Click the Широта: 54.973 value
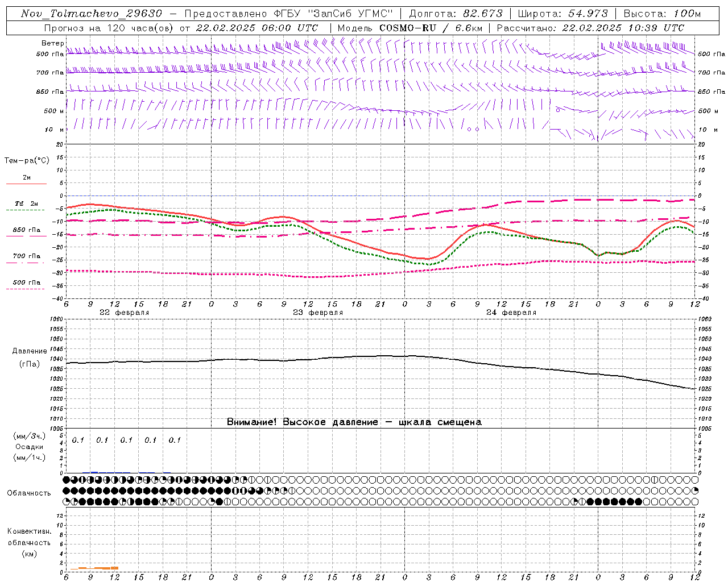This screenshot has width=728, height=582. pos(562,14)
